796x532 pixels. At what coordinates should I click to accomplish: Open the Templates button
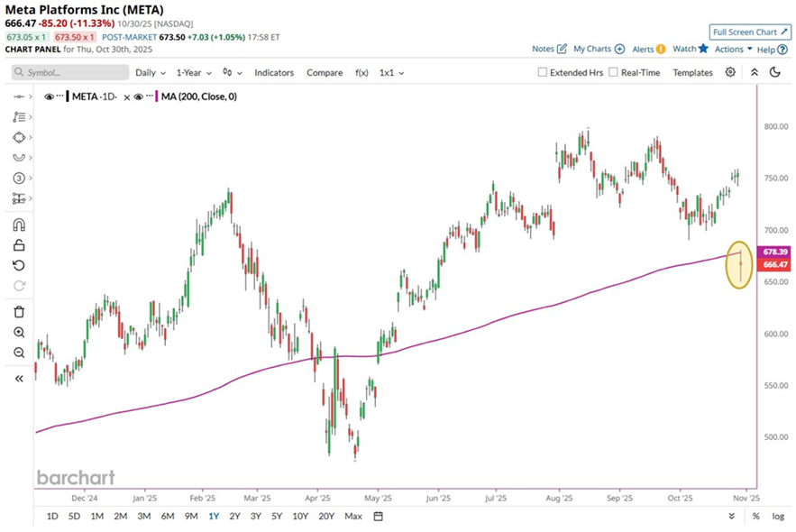coord(692,72)
